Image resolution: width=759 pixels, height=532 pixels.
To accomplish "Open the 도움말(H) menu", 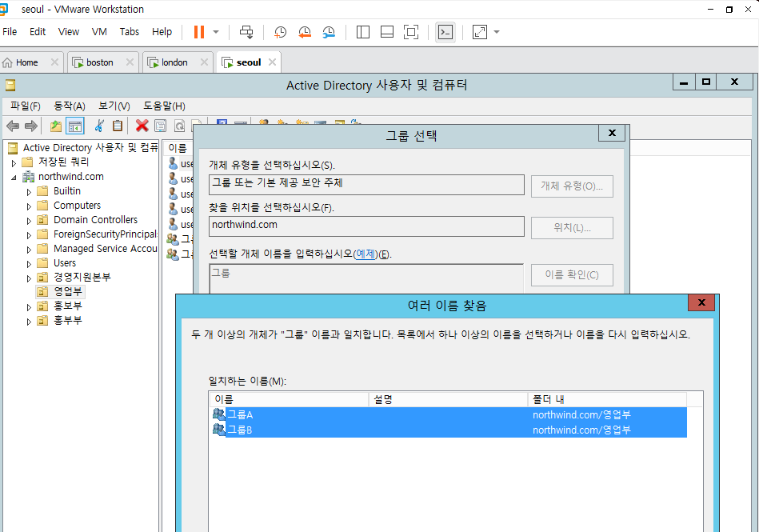I will [164, 106].
